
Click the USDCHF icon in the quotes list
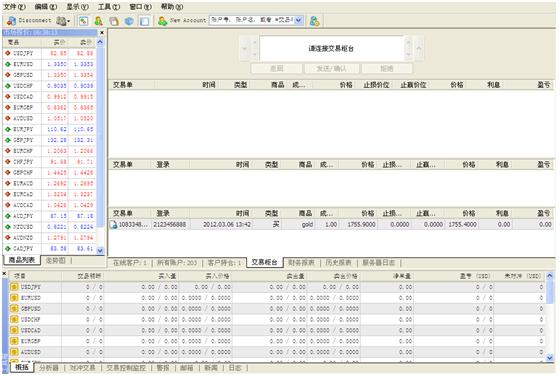pos(8,86)
